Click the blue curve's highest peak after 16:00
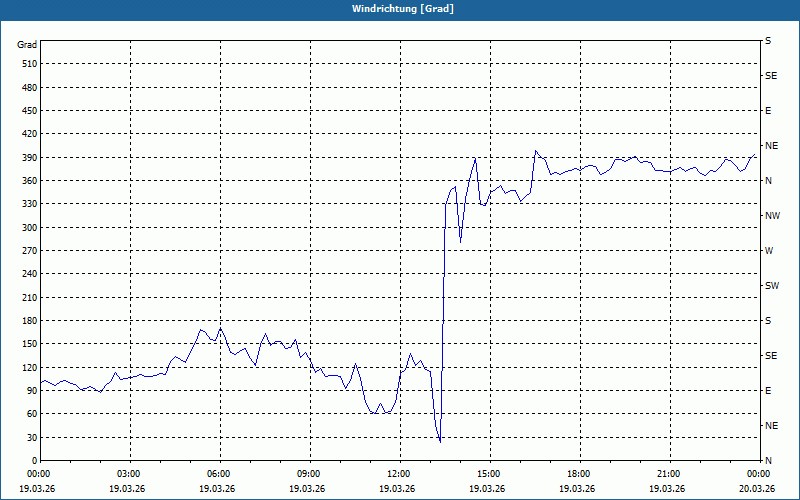 (x=536, y=151)
